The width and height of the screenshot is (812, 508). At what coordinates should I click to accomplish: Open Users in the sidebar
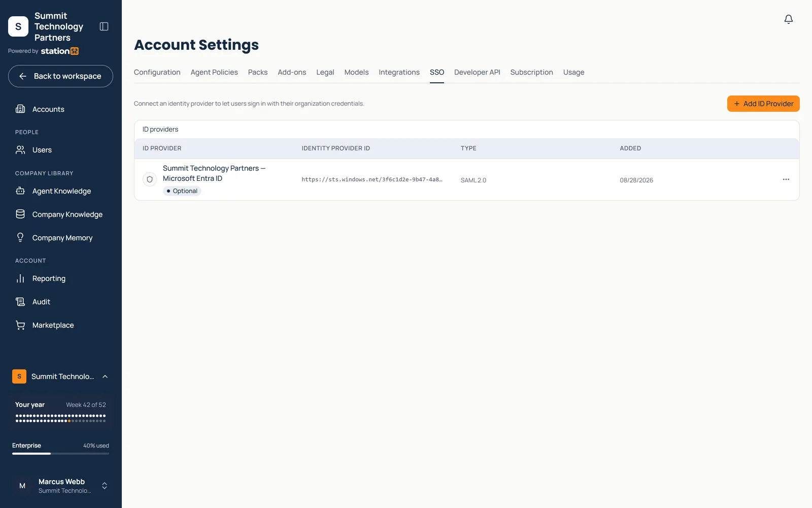click(61, 150)
